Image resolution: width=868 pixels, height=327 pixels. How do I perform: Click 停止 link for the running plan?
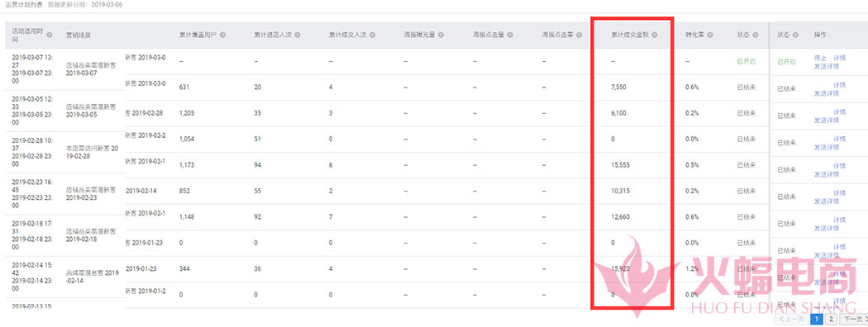coord(820,58)
